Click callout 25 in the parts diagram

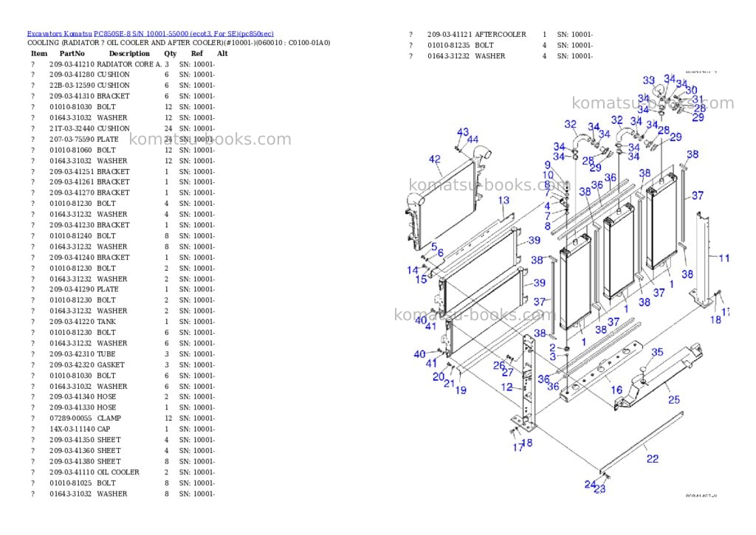click(674, 399)
